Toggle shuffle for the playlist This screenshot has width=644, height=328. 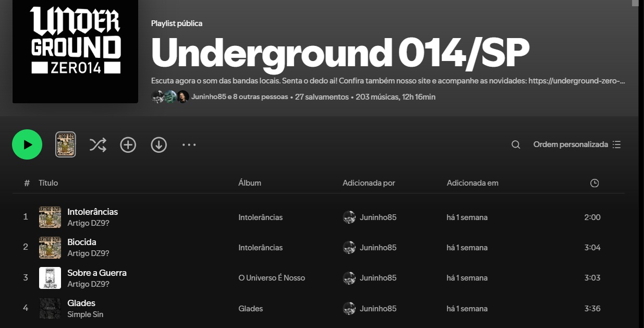[x=98, y=144]
